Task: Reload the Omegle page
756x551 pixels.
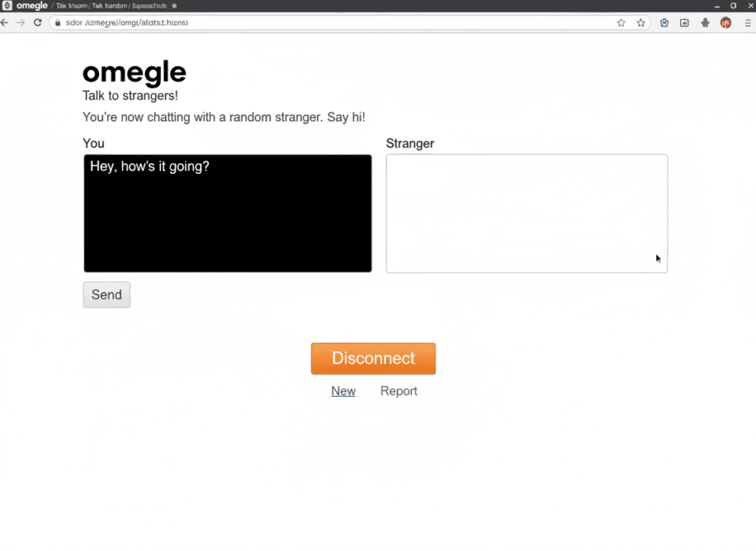Action: tap(38, 22)
